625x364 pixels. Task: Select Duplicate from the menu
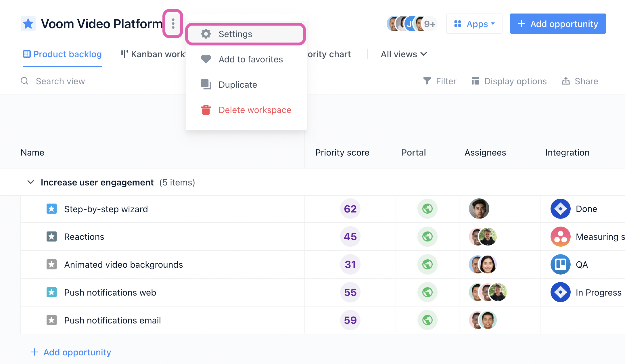click(x=246, y=85)
